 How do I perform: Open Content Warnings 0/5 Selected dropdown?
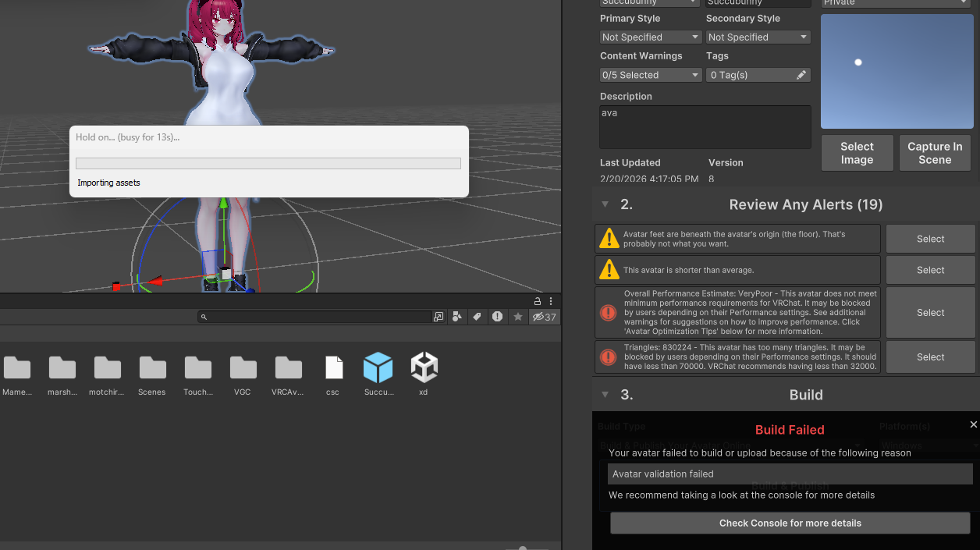pyautogui.click(x=651, y=75)
